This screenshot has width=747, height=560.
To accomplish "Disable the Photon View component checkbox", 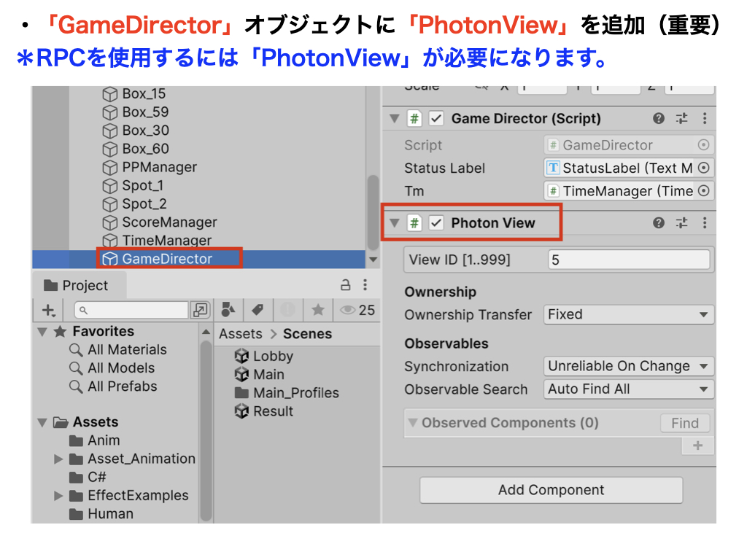I will click(x=436, y=223).
